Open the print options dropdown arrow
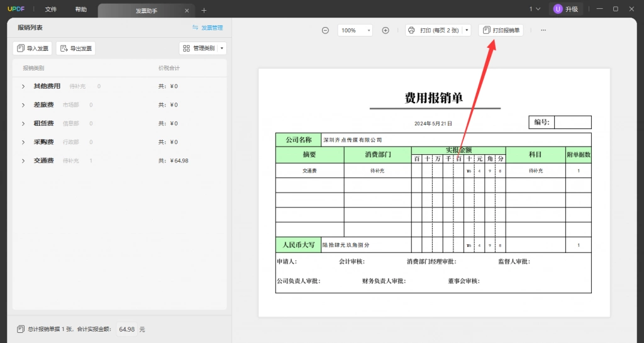644x343 pixels. (467, 30)
